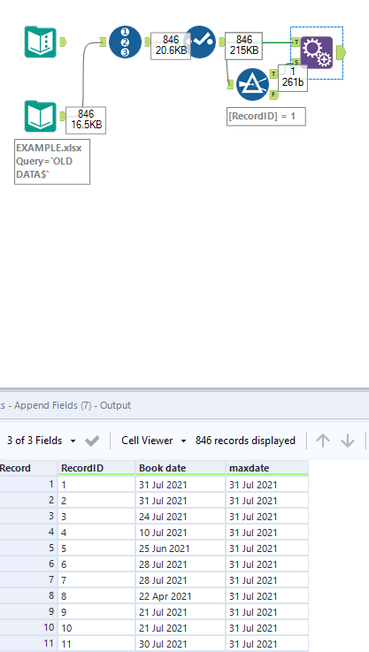Click the Append Fields output anchor
The height and width of the screenshot is (652, 369).
point(340,52)
